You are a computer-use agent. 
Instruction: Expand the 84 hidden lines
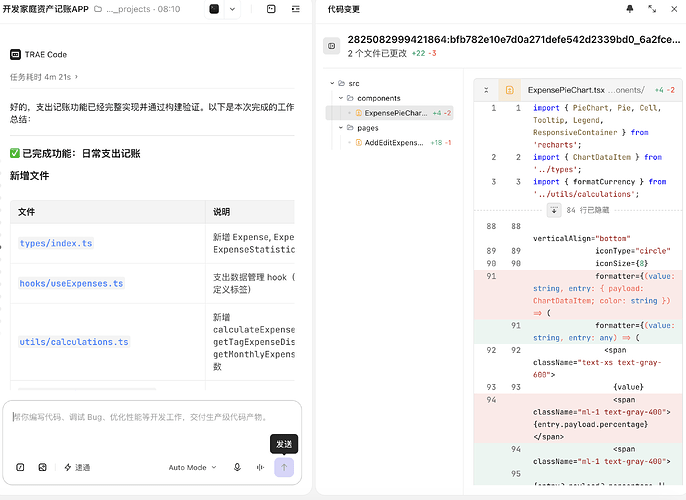tap(554, 210)
